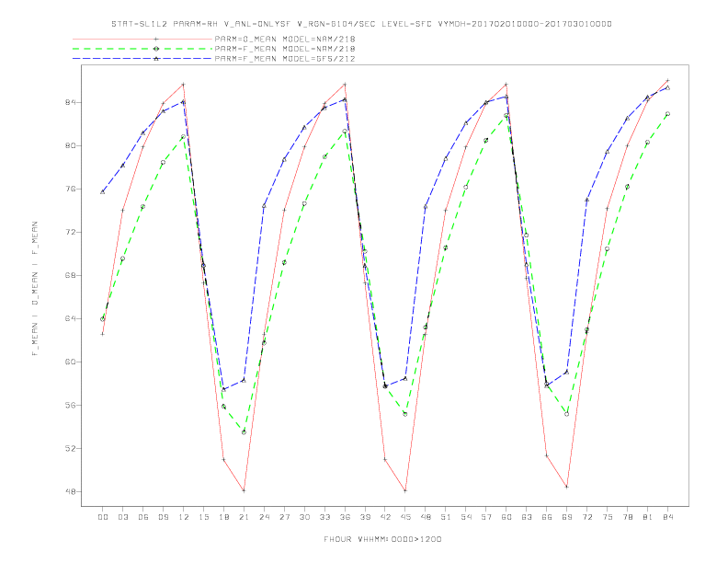Click x-axis tick label 15
Image resolution: width=728 pixels, height=563 pixels.
203,517
